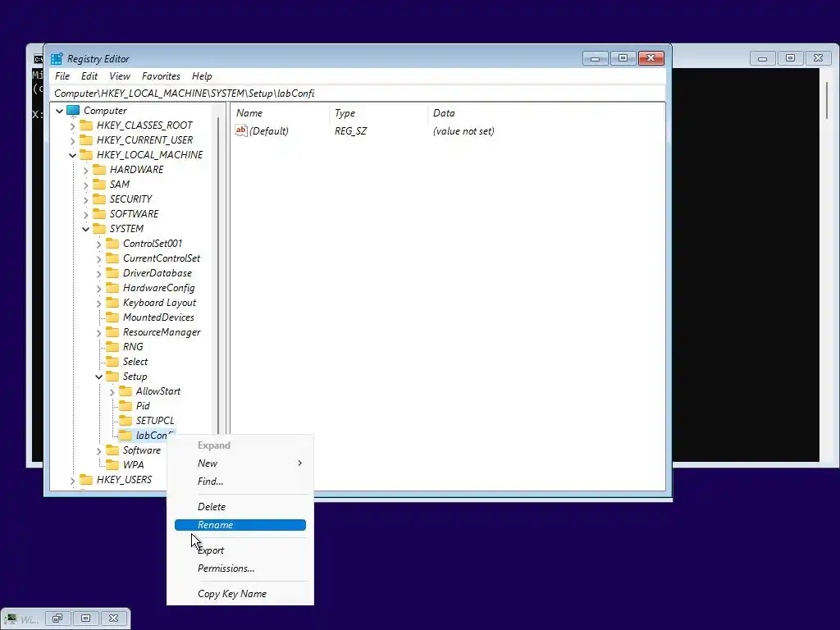The width and height of the screenshot is (840, 630).
Task: Click the registry address bar path
Action: pyautogui.click(x=358, y=94)
